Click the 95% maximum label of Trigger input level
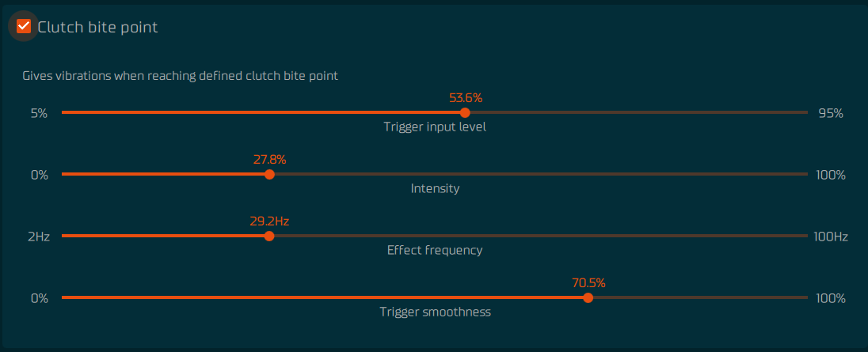This screenshot has height=352, width=868. tap(830, 114)
